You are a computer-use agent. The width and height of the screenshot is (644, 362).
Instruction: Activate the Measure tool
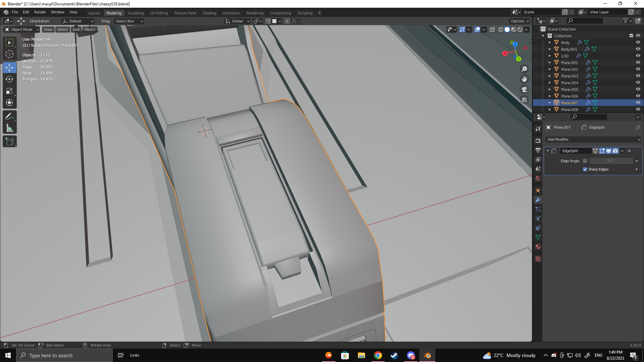click(9, 128)
